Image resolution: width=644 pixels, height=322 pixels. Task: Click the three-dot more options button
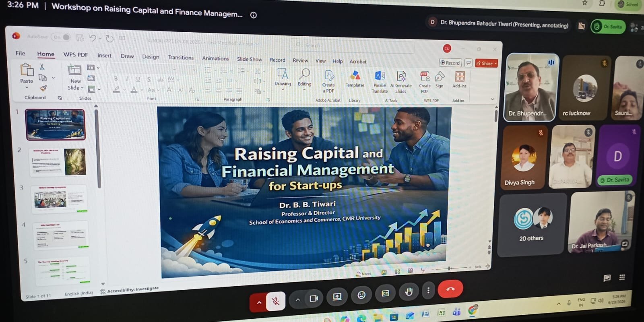(x=428, y=291)
